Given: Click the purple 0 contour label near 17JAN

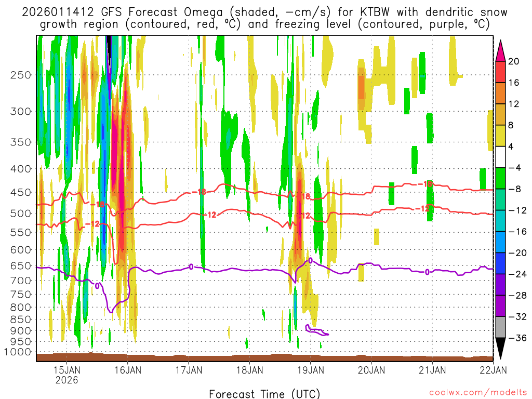Looking at the screenshot, I should coord(191,267).
